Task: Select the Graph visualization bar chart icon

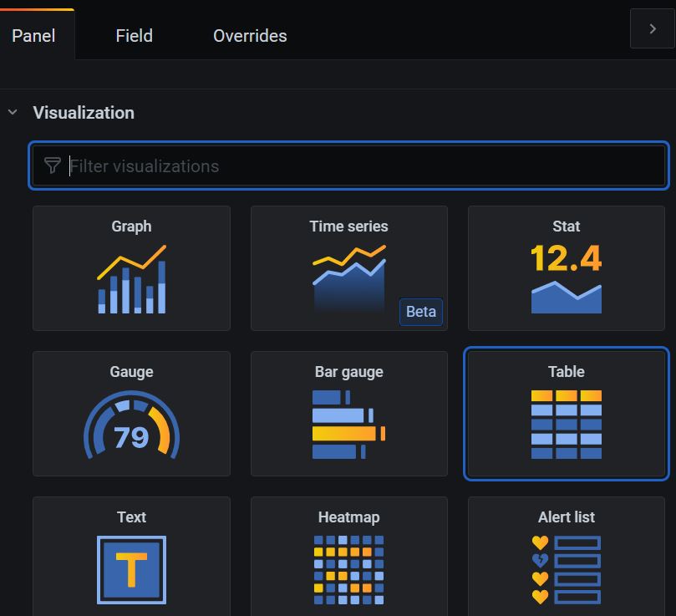Action: click(131, 280)
